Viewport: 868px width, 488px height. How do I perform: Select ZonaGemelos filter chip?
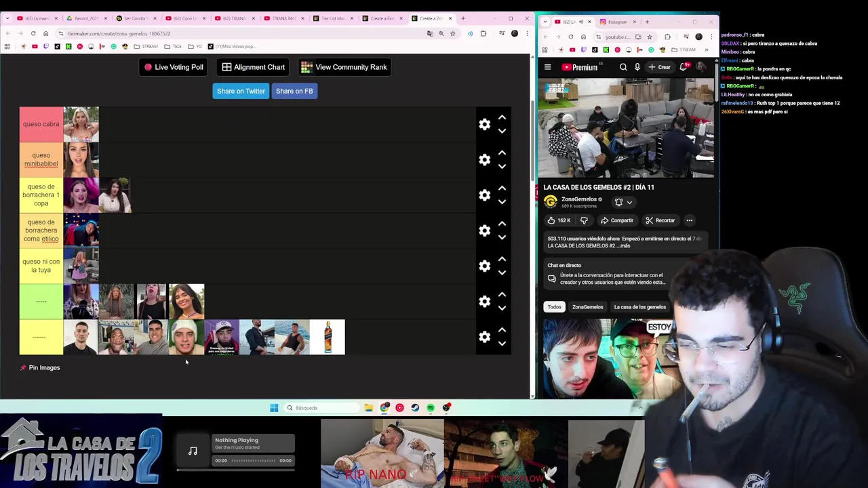click(x=587, y=307)
